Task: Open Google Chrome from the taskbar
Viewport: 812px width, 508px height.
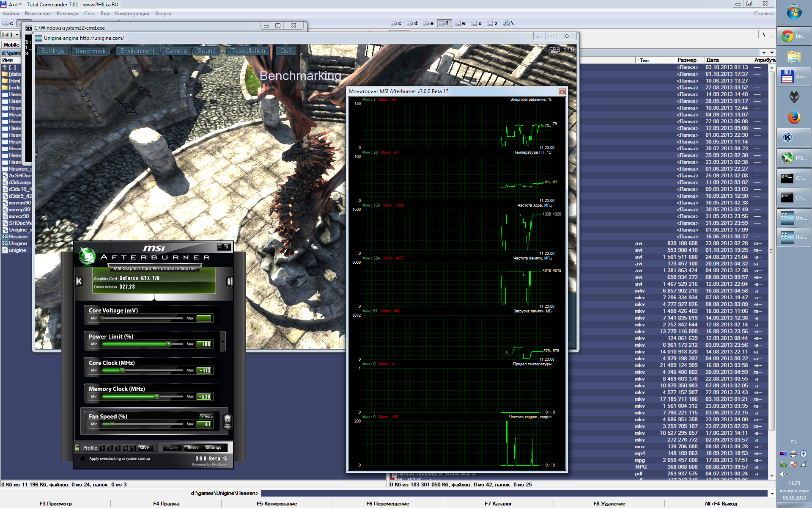Action: click(x=787, y=36)
